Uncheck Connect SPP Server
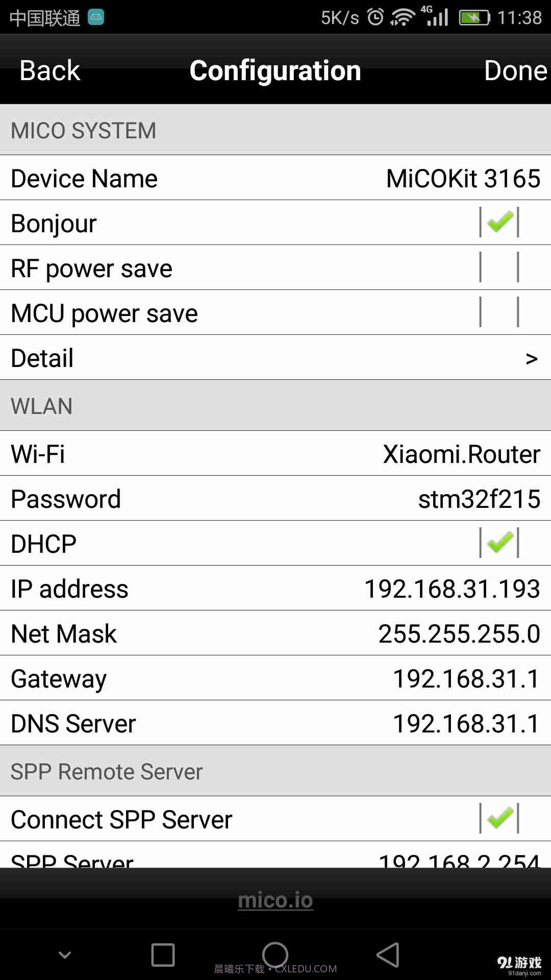The image size is (551, 980). click(499, 819)
